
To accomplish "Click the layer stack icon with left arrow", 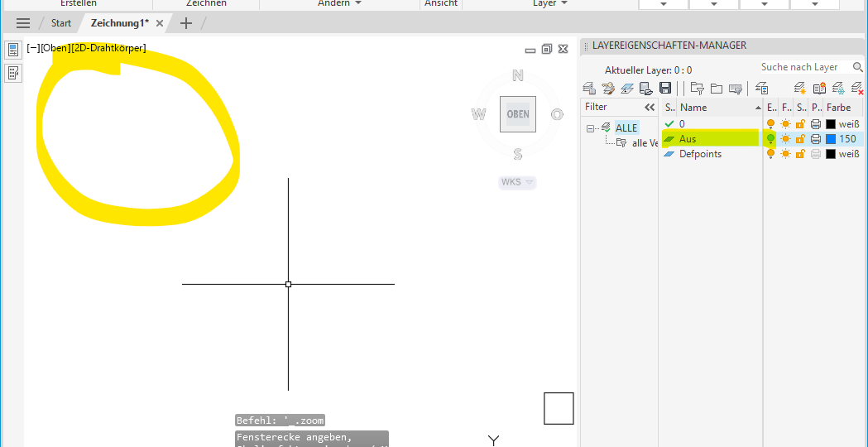I will pos(762,88).
